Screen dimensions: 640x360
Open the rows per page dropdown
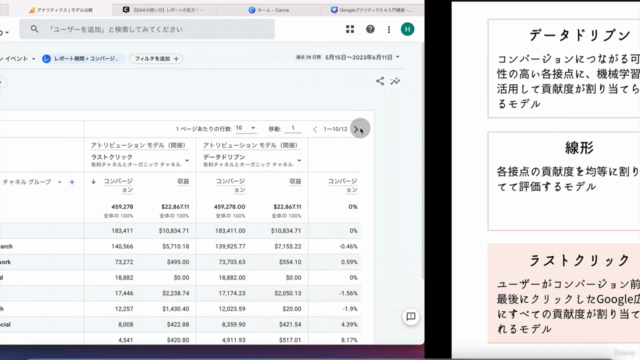[246, 128]
